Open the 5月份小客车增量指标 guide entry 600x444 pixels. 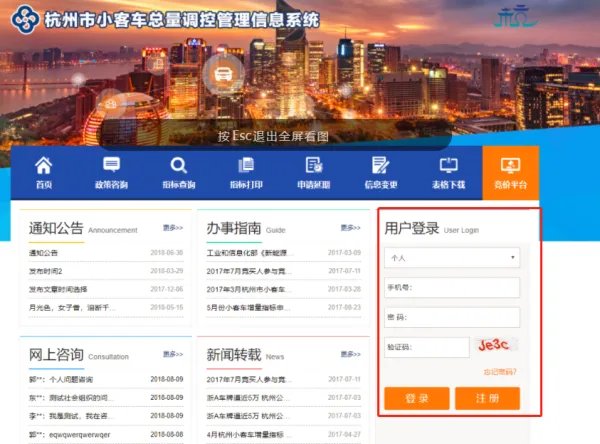pyautogui.click(x=284, y=307)
